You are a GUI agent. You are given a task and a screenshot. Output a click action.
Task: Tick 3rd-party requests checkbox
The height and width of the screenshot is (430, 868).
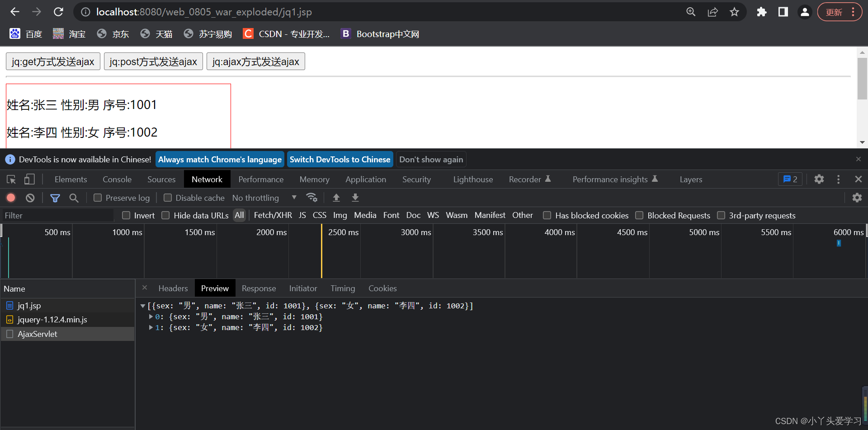721,215
